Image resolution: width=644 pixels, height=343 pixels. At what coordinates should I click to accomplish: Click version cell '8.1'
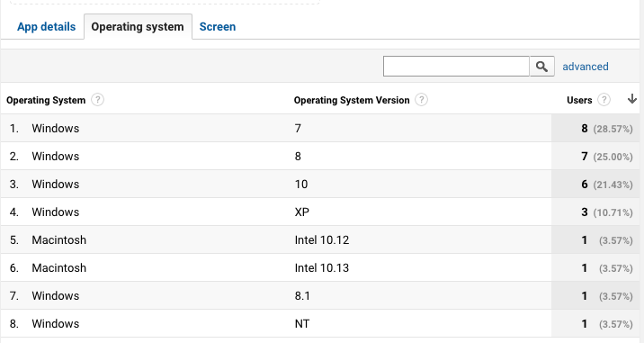pyautogui.click(x=302, y=296)
